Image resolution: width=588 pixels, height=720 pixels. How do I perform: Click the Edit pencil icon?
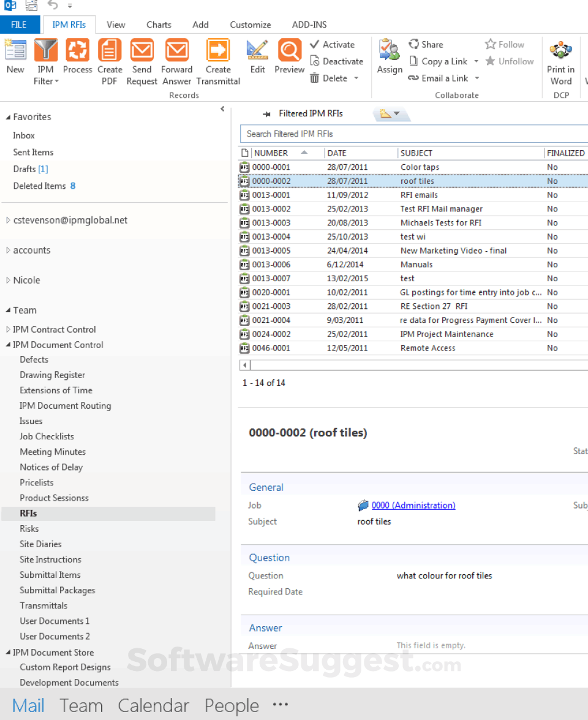click(x=257, y=50)
